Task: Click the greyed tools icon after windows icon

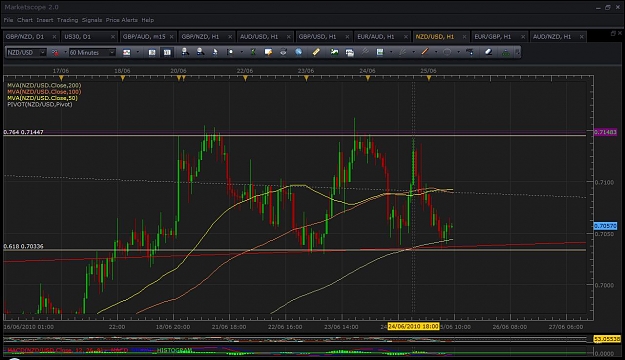Action: click(365, 52)
